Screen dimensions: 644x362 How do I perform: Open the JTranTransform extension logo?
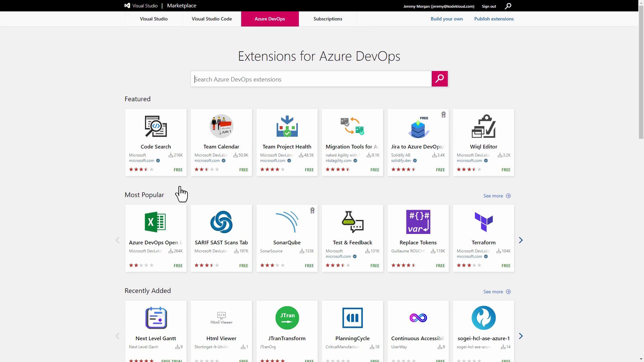pyautogui.click(x=287, y=318)
